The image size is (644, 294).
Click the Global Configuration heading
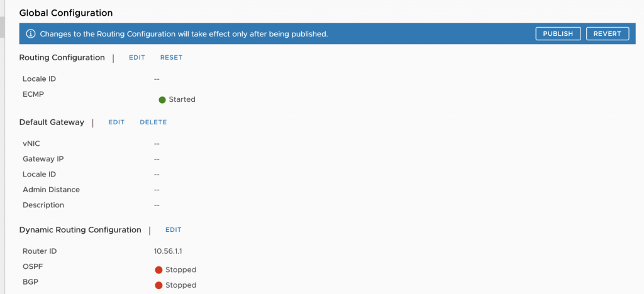[66, 13]
